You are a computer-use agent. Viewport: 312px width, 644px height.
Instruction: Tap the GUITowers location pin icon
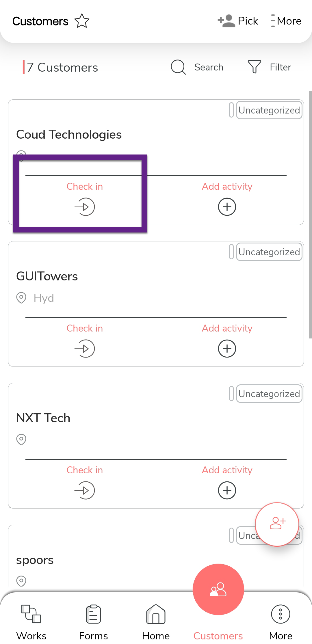coord(21,298)
